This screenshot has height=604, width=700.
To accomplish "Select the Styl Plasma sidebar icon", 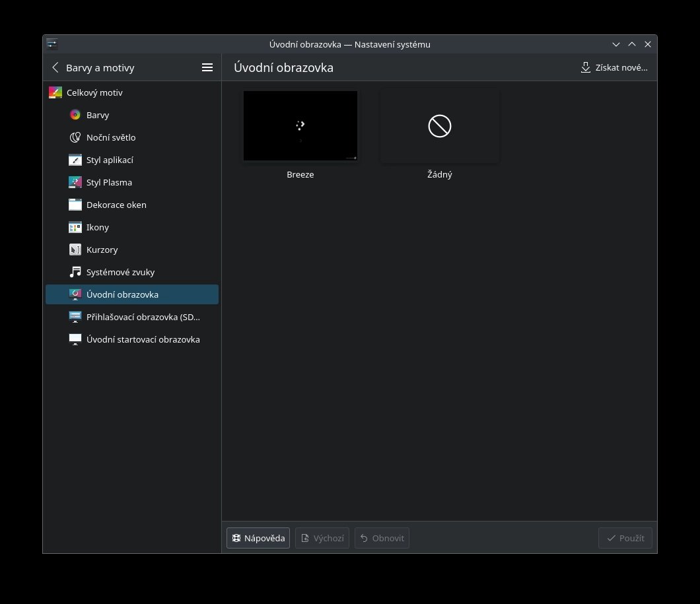I will pyautogui.click(x=75, y=182).
